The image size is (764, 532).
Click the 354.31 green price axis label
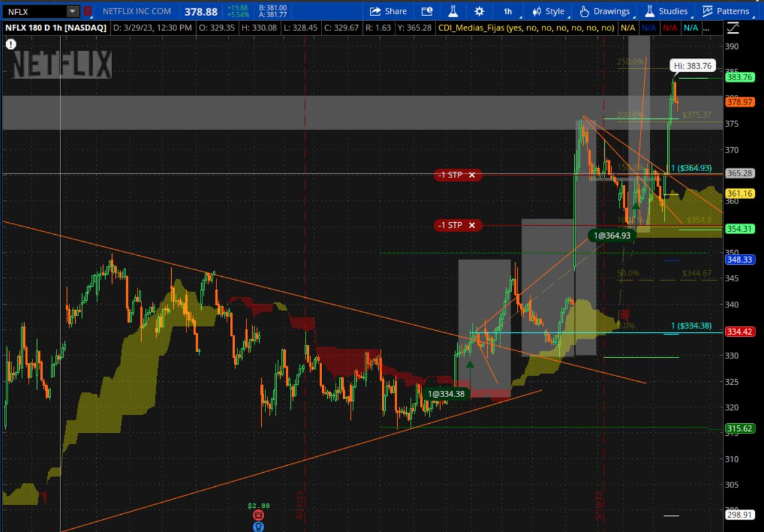[x=740, y=229]
